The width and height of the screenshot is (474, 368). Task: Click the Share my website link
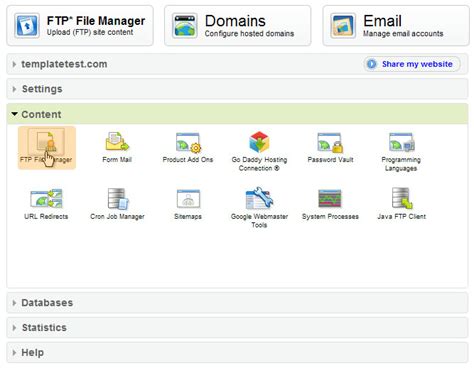click(417, 64)
